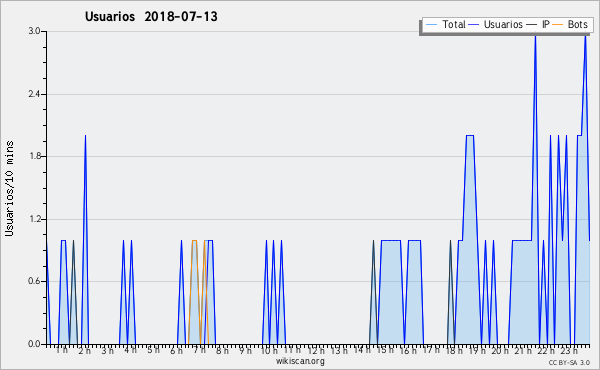Click the '21 h' x-axis label
The image size is (600, 370).
point(523,350)
